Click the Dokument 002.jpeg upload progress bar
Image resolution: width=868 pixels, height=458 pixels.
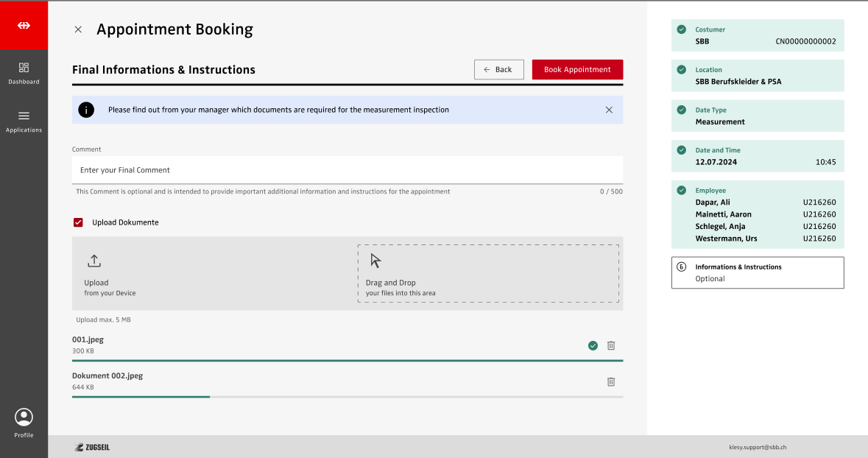pos(347,396)
